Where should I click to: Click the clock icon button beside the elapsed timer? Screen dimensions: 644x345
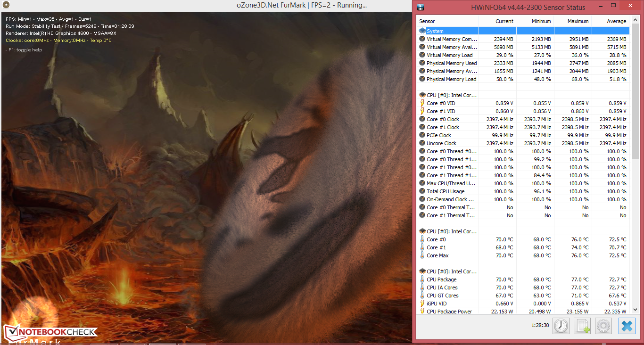[x=561, y=326]
